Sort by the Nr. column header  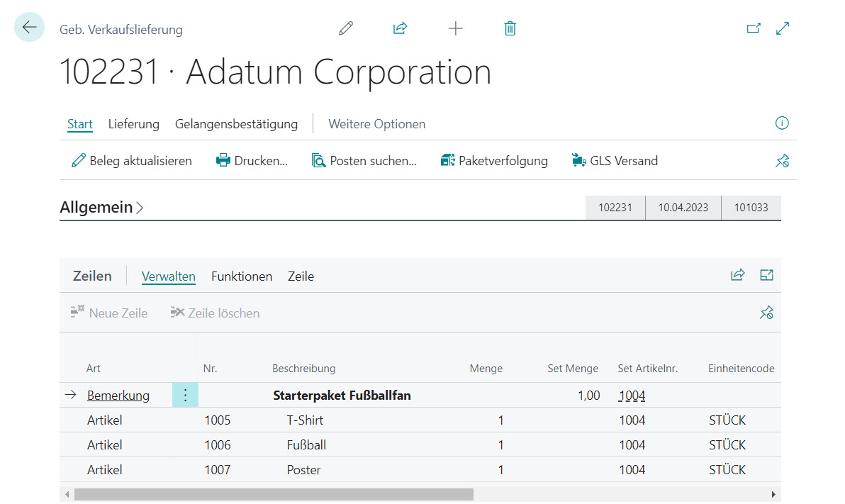(x=210, y=369)
